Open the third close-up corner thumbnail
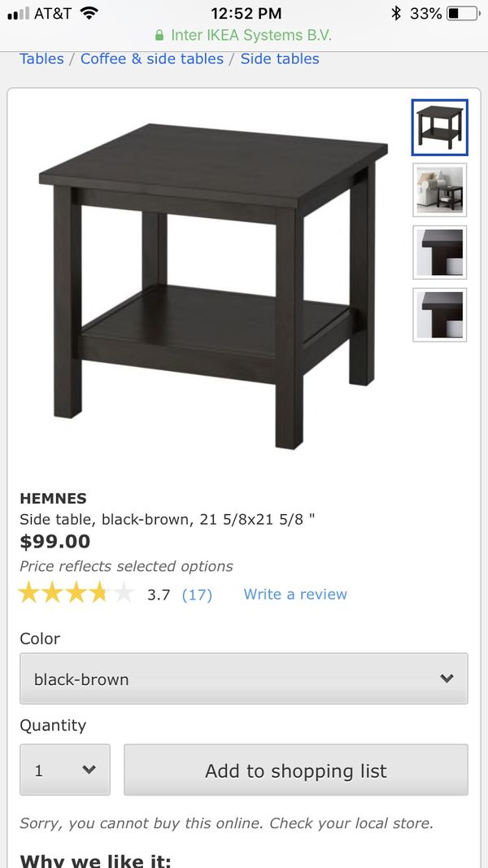488x868 pixels. click(x=439, y=252)
